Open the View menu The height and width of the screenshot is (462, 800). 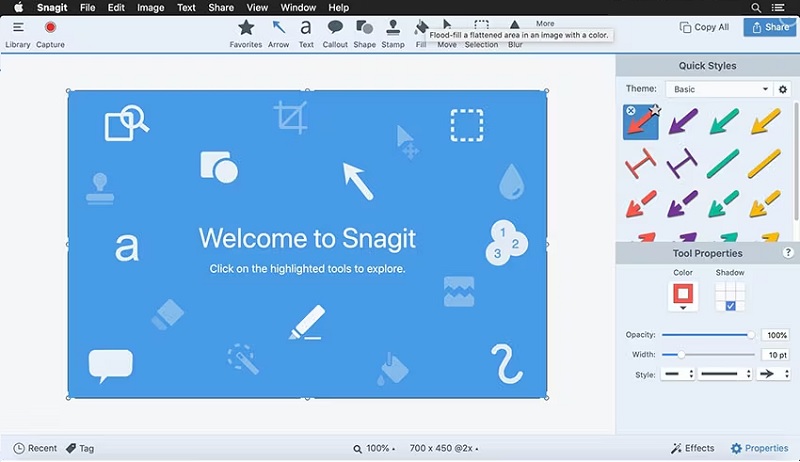[x=257, y=8]
